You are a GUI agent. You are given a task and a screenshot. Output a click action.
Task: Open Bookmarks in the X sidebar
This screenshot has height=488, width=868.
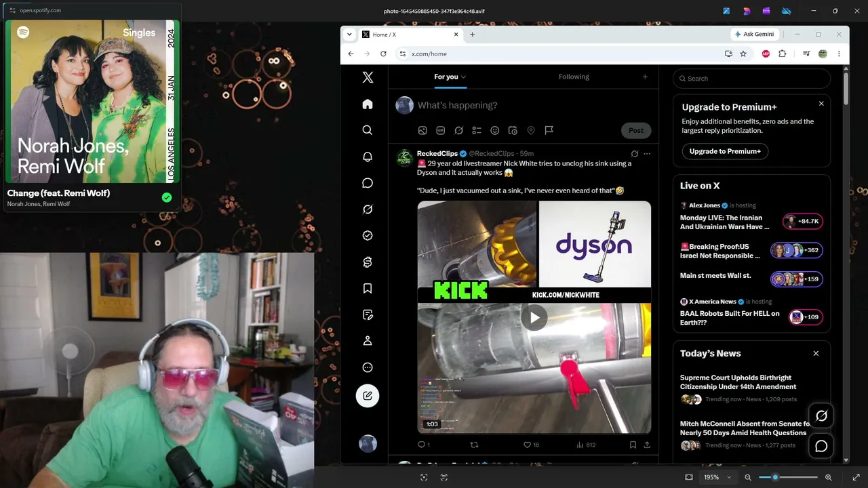(x=368, y=289)
